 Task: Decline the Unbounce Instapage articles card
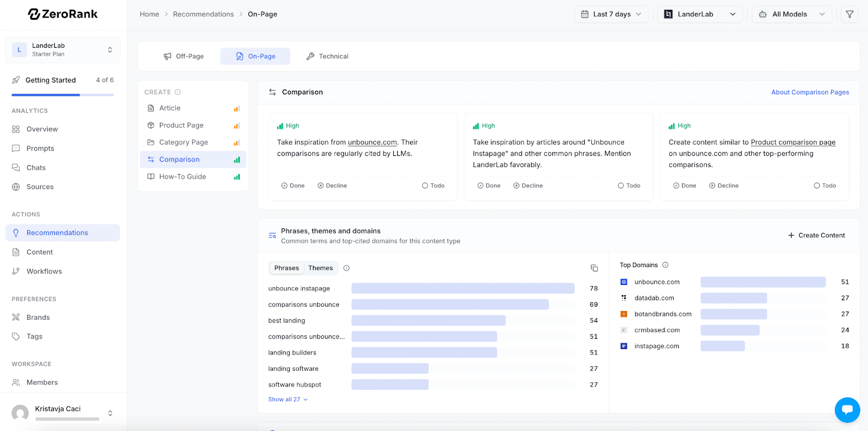pos(528,186)
